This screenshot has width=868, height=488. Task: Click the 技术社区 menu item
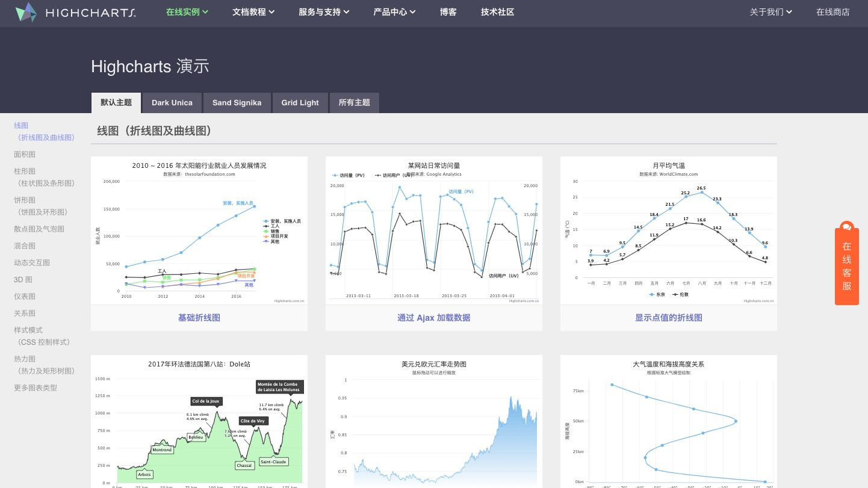point(497,11)
